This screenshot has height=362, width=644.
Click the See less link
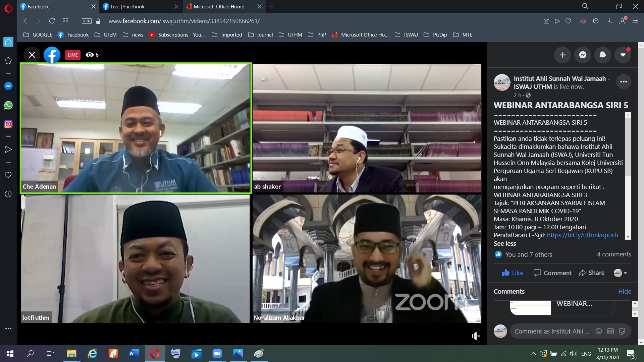[x=504, y=244]
